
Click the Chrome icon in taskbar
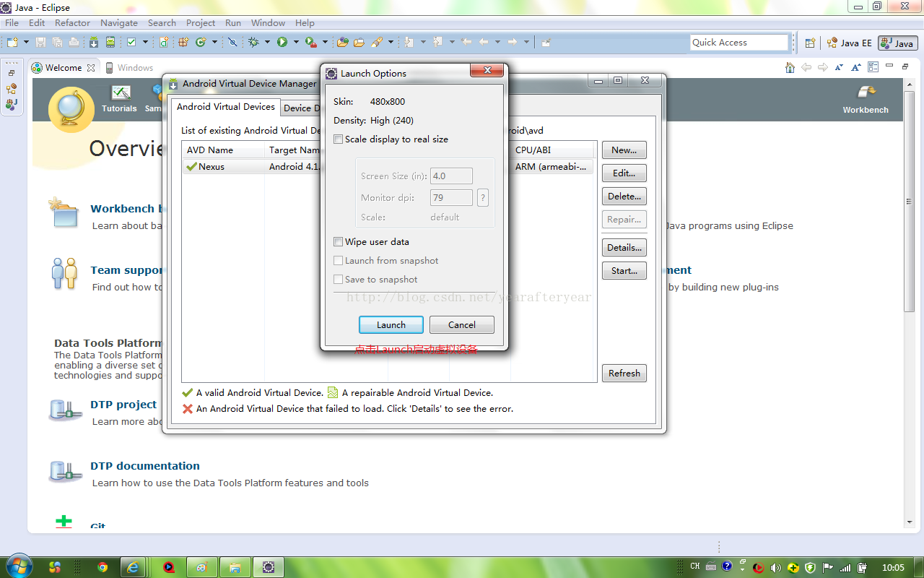click(x=103, y=567)
